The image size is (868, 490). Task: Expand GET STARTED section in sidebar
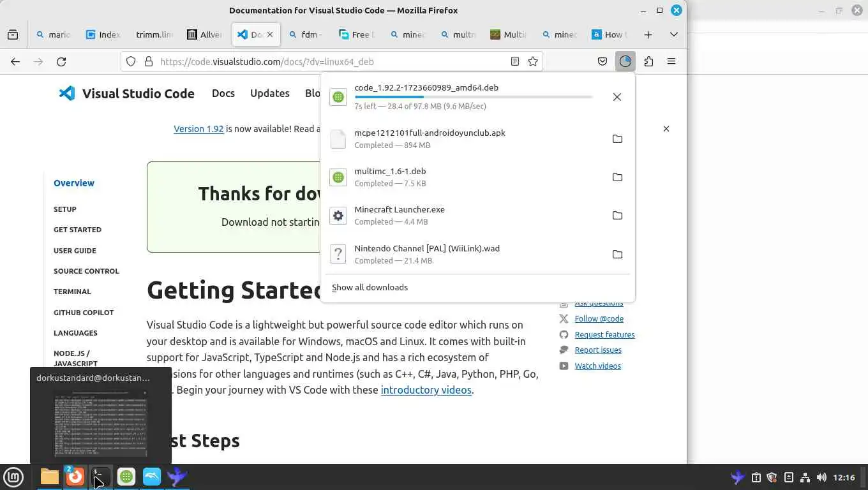coord(77,230)
